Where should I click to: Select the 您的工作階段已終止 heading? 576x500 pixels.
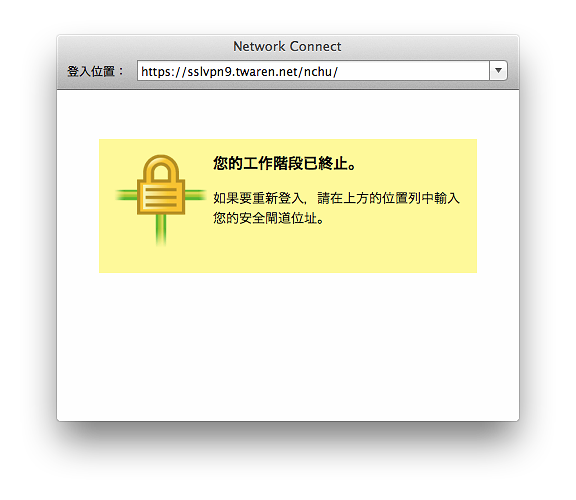tap(285, 163)
